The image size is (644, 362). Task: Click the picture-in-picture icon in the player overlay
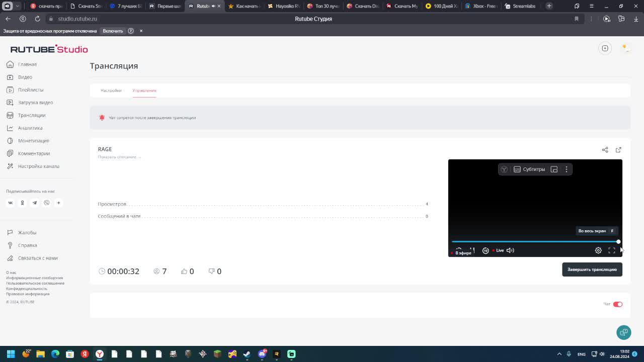click(x=554, y=169)
